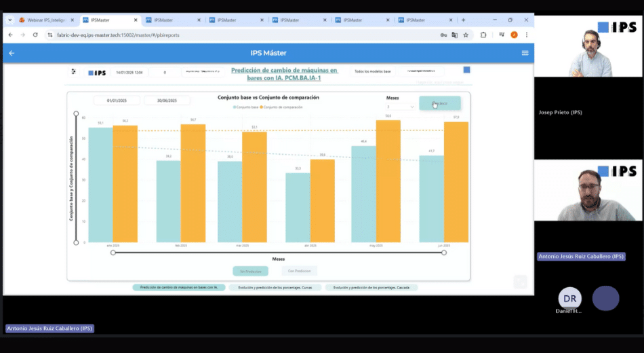Expand the Meses dropdown

[401, 107]
